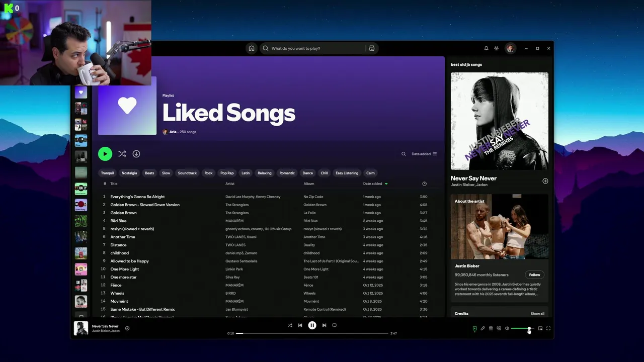The width and height of the screenshot is (644, 362).
Task: Open the Date added sort dropdown
Action: point(424,154)
